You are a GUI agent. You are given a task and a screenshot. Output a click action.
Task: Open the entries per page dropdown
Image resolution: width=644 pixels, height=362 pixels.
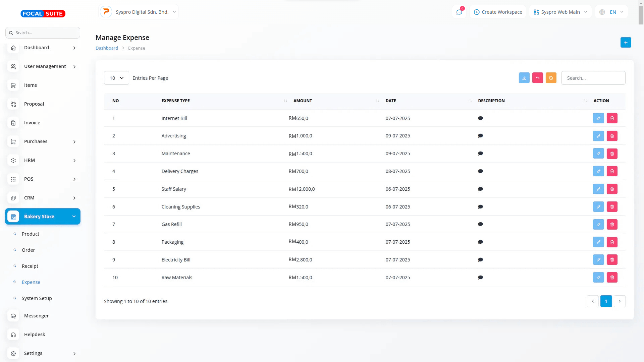[116, 78]
